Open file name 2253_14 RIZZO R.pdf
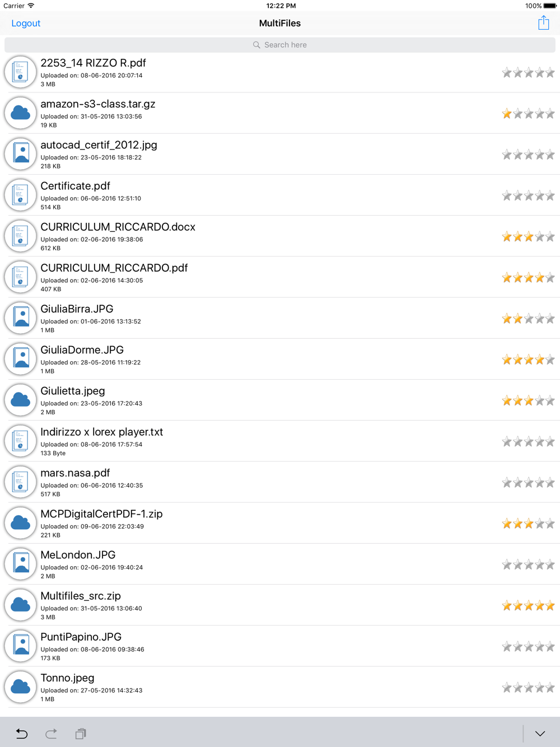 93,63
